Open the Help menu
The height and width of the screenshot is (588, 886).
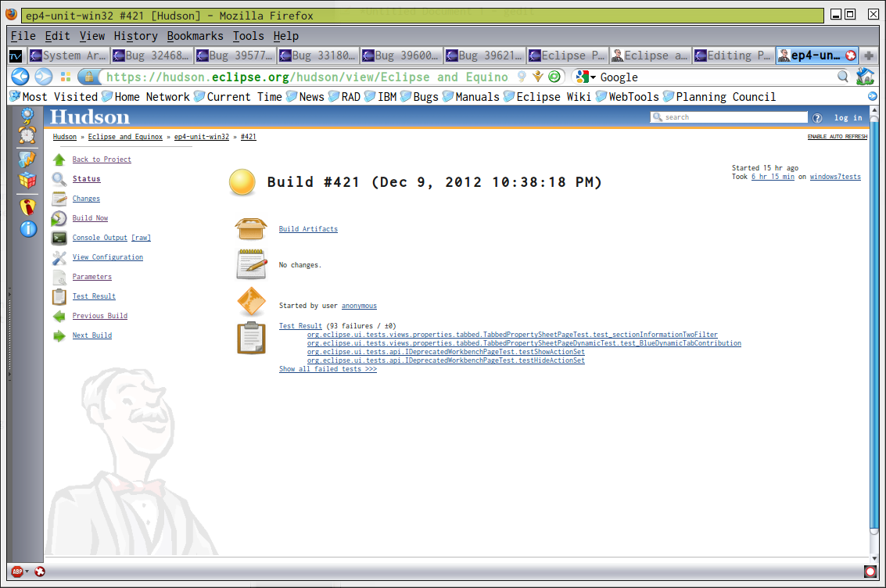pyautogui.click(x=286, y=36)
